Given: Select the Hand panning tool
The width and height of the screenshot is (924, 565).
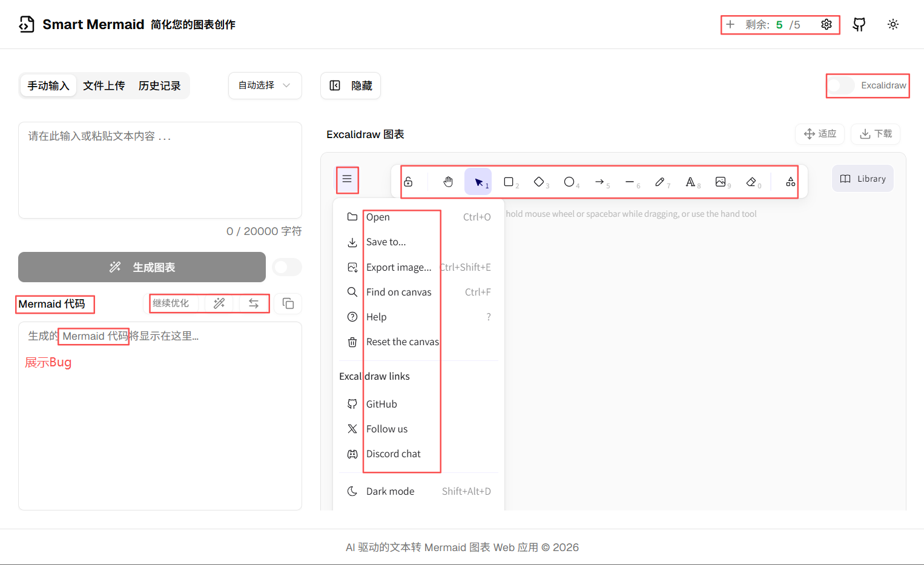Looking at the screenshot, I should (x=448, y=182).
